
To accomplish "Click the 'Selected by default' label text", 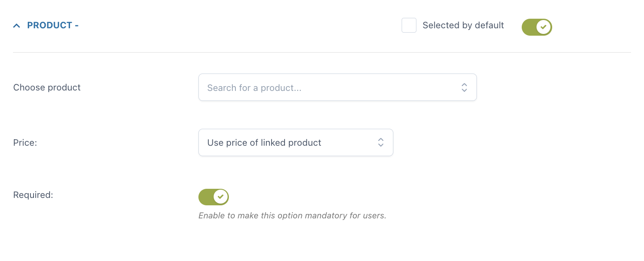I will point(463,25).
